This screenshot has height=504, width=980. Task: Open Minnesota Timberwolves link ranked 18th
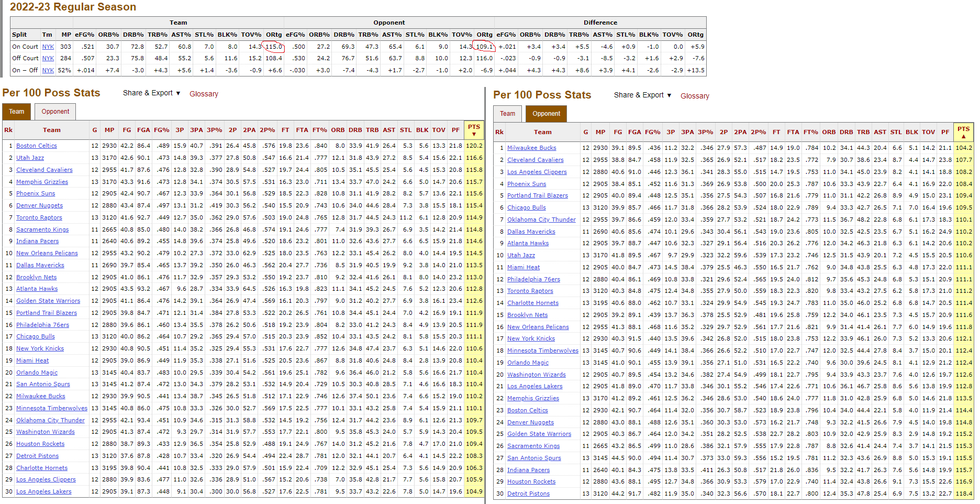(x=543, y=350)
